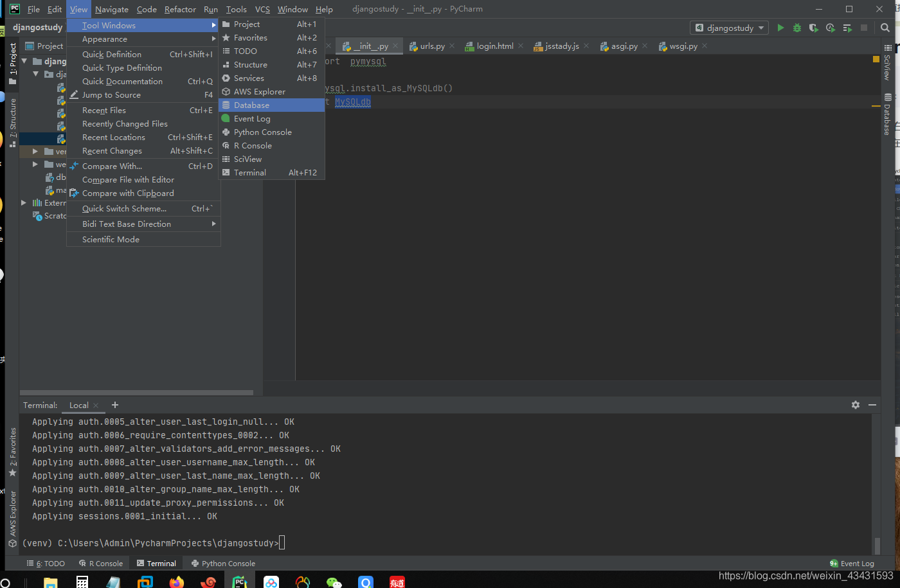900x588 pixels.
Task: Expand Bidi Text Base Direction submenu
Action: (x=143, y=224)
